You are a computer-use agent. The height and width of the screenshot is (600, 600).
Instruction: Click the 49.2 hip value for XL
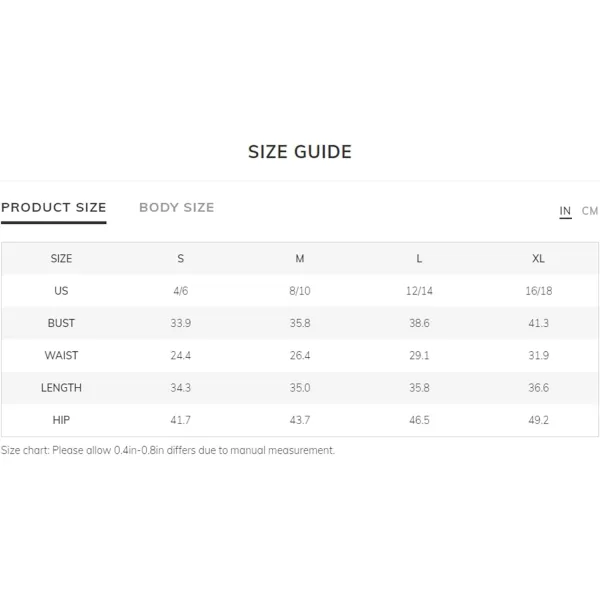click(538, 420)
